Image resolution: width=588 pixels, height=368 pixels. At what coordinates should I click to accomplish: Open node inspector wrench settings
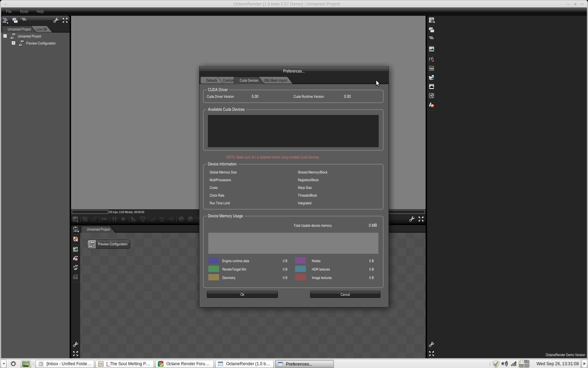[432, 345]
